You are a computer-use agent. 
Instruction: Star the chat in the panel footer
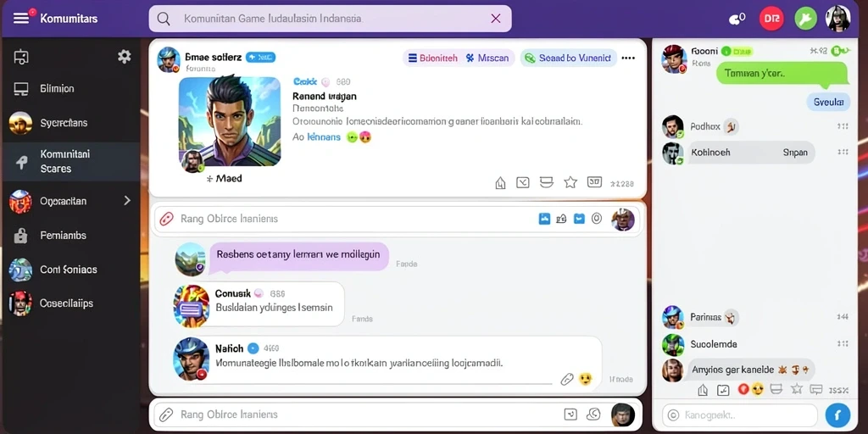coord(797,388)
